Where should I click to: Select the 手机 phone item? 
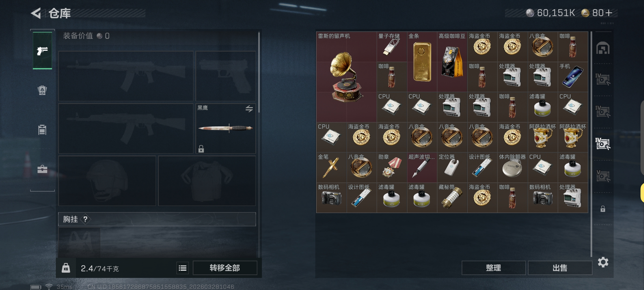pos(573,77)
